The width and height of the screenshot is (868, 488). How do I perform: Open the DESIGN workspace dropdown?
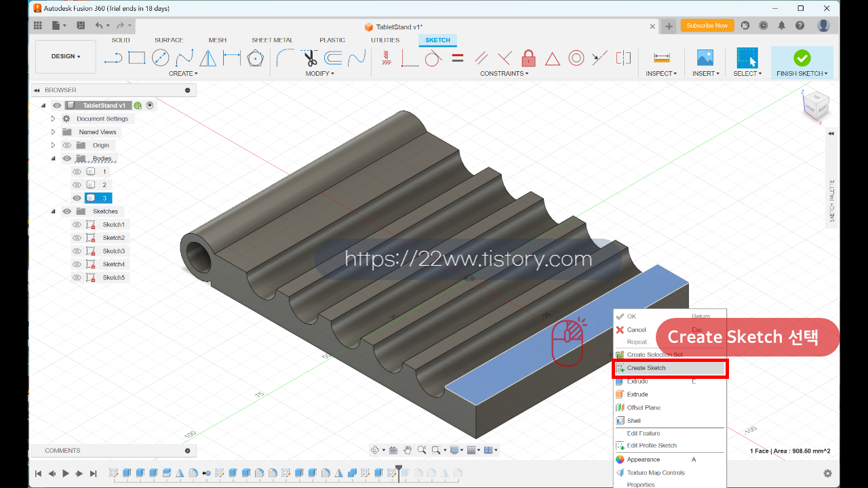point(66,56)
